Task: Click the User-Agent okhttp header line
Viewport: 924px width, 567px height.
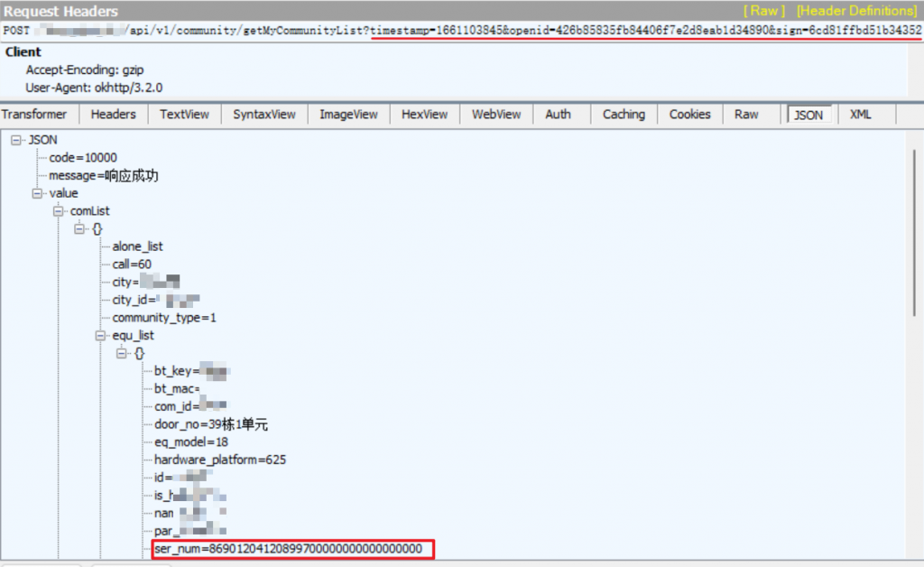Action: pos(94,88)
